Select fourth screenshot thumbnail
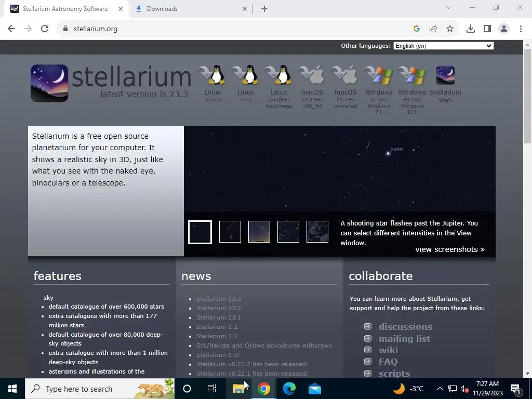Image resolution: width=532 pixels, height=399 pixels. pyautogui.click(x=288, y=232)
